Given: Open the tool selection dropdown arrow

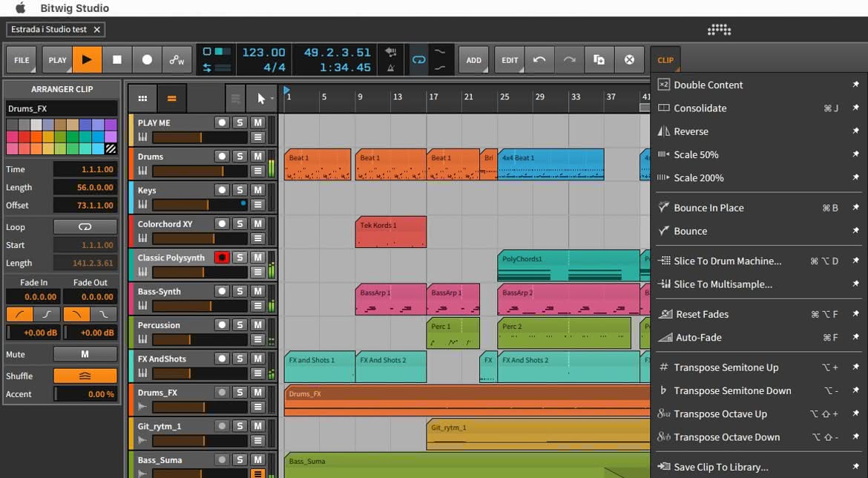Looking at the screenshot, I should pos(272,99).
